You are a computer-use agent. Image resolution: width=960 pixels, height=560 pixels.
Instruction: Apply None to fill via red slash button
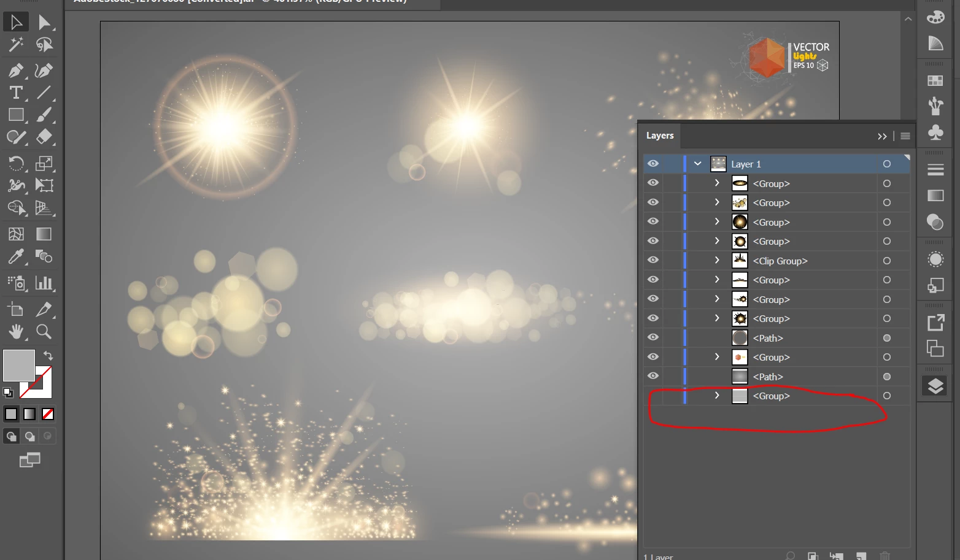[x=48, y=414]
